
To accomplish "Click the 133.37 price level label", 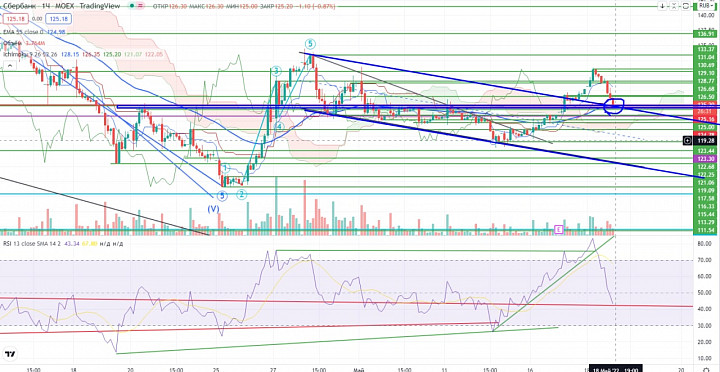I will (x=705, y=49).
